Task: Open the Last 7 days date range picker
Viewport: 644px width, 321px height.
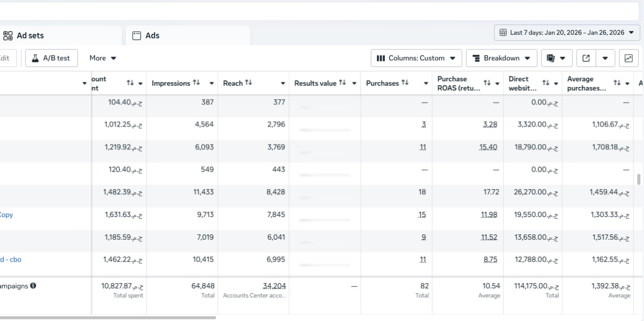Action: point(567,33)
